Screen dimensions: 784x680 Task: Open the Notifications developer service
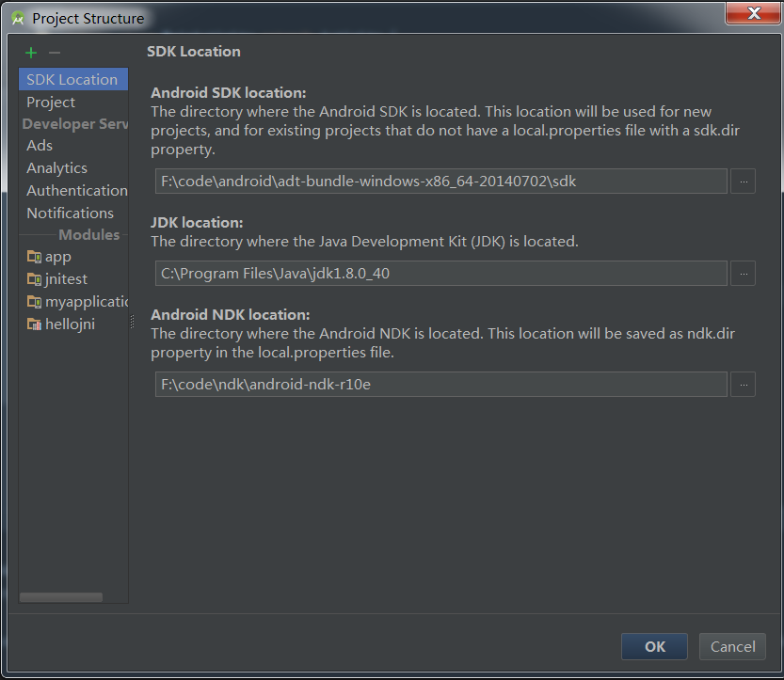(x=73, y=213)
